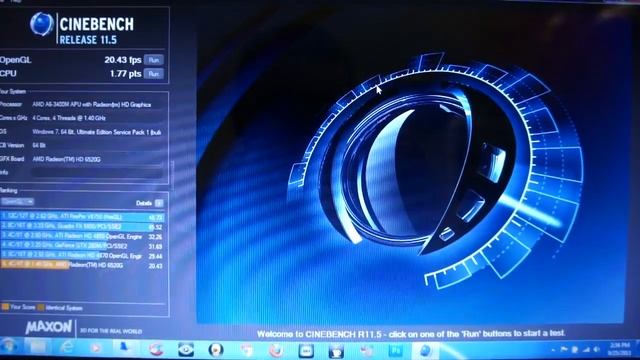This screenshot has height=360, width=640.
Task: Click the Identical System legend swatch
Action: [x=41, y=307]
